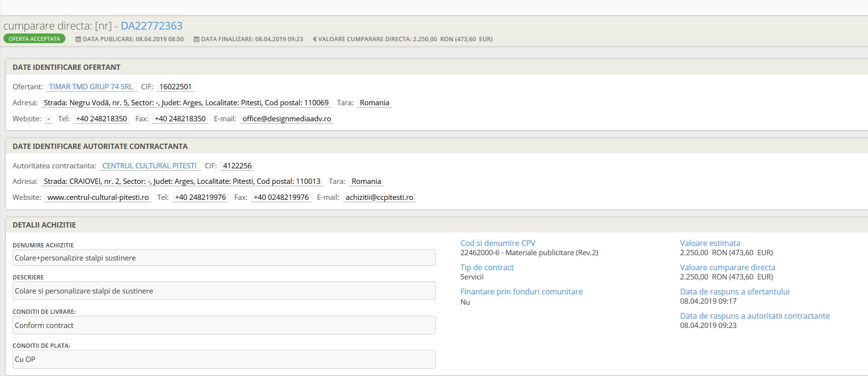
Task: Click the DENUMIRE ACHIZITIE input field
Action: coord(224,258)
